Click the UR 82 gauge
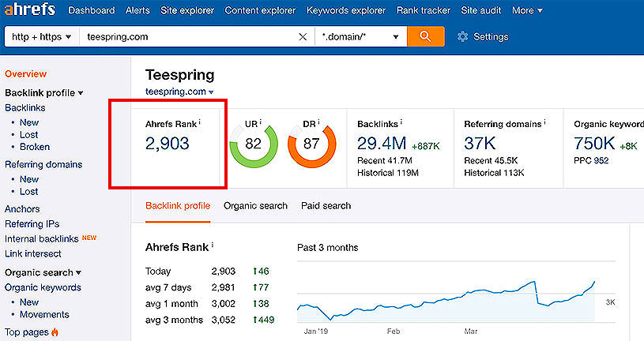The height and width of the screenshot is (341, 644). [254, 144]
